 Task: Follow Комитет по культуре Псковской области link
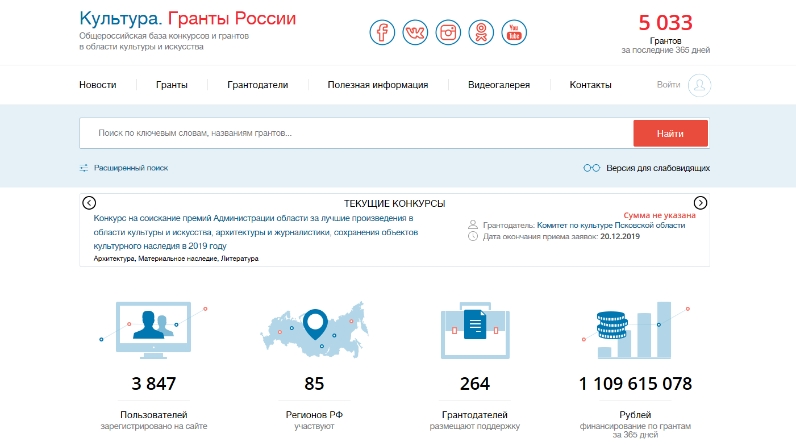point(610,226)
